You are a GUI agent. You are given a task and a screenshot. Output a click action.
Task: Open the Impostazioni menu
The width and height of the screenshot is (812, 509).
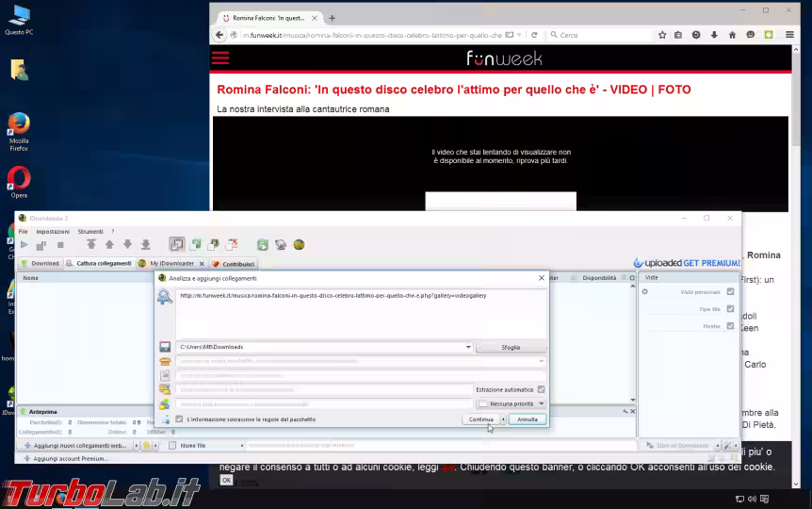click(x=53, y=231)
